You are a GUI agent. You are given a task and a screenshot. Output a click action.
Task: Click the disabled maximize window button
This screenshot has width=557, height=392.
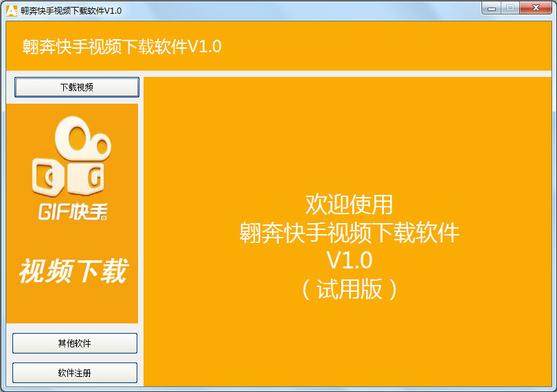(510, 8)
